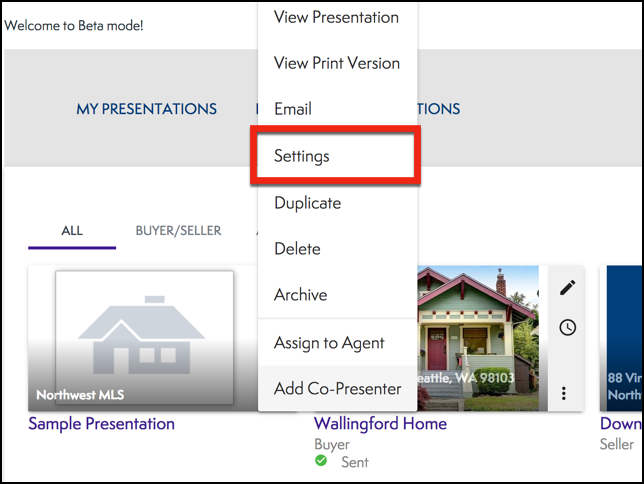This screenshot has width=644, height=484.
Task: Switch to the All filter tab
Action: pyautogui.click(x=72, y=231)
